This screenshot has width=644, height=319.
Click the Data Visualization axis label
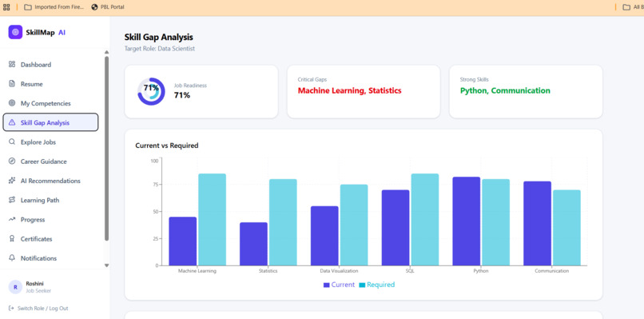(x=340, y=271)
